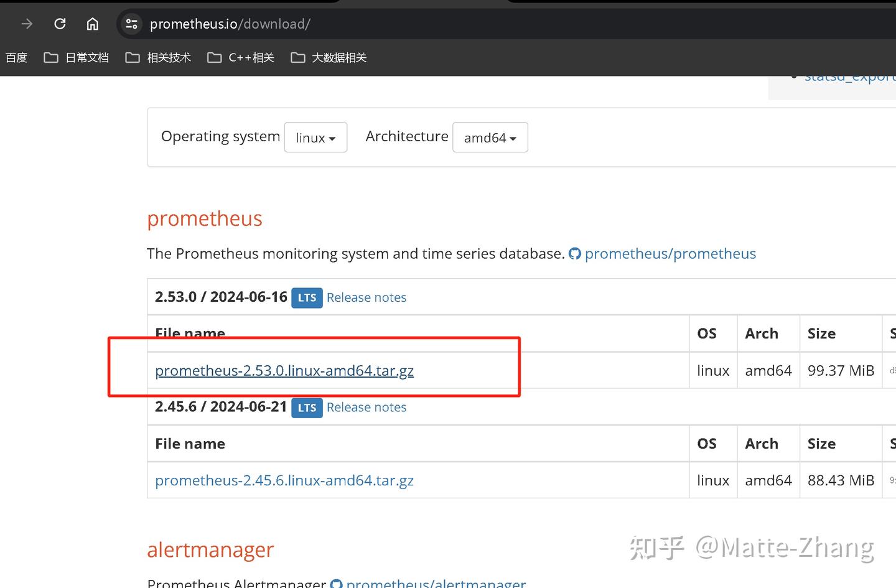Image resolution: width=896 pixels, height=588 pixels.
Task: Click the GitHub icon beside prometheus/prometheus
Action: 575,253
